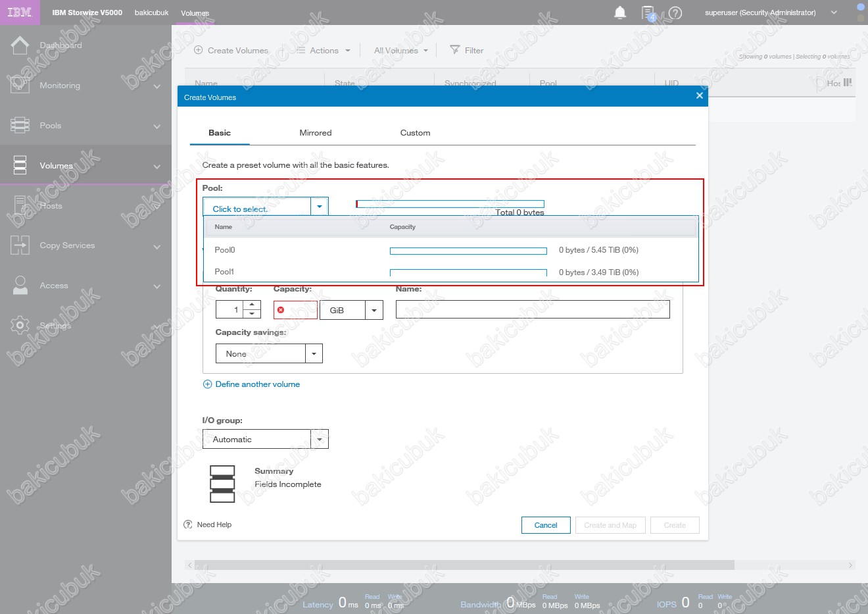Viewport: 868px width, 614px height.
Task: Open the Volumes top navigation tab
Action: [x=195, y=13]
